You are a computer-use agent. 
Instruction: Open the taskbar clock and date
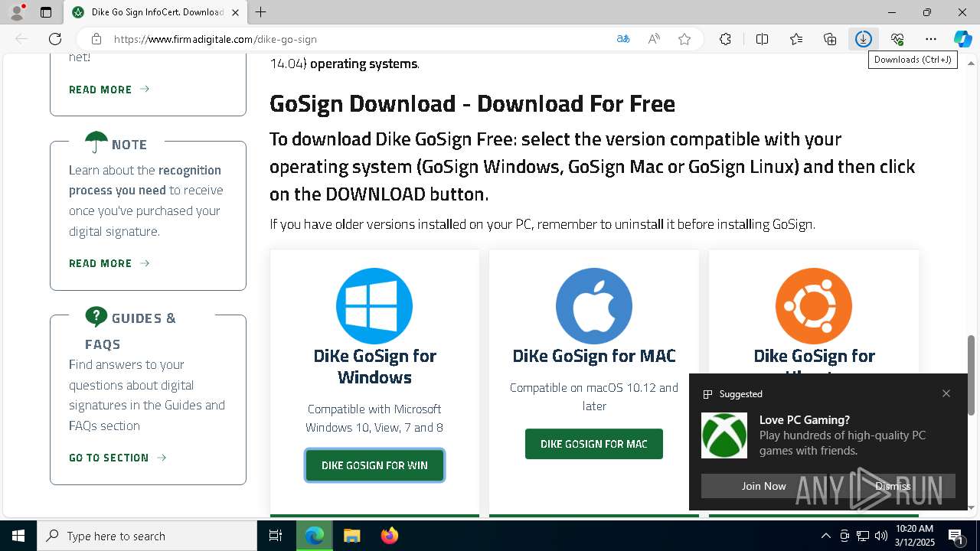[915, 536]
